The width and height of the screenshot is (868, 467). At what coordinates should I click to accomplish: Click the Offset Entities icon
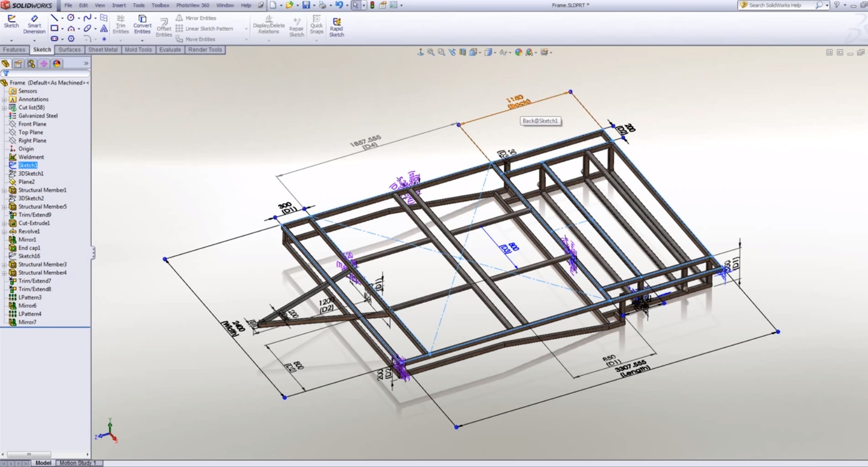pyautogui.click(x=164, y=27)
